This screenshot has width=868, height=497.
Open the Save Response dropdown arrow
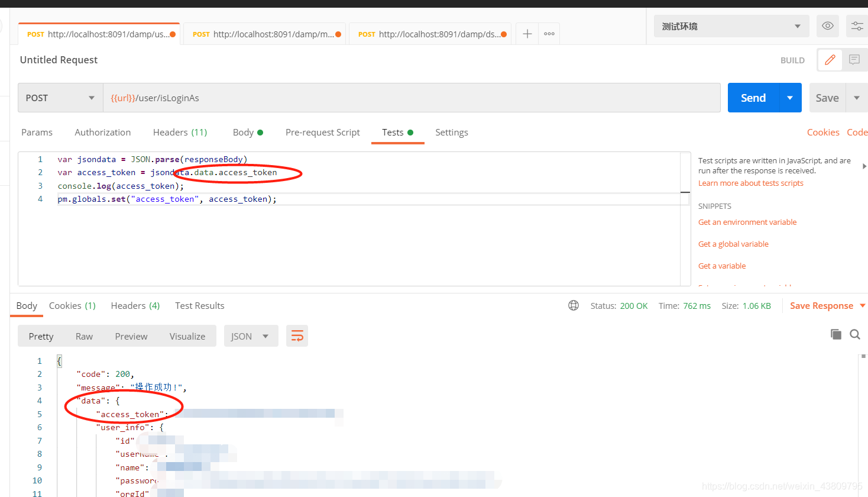coord(863,305)
